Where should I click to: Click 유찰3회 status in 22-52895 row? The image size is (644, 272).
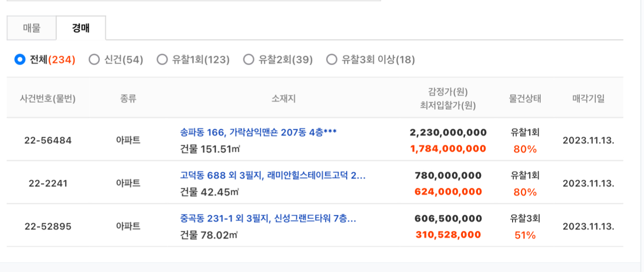(525, 218)
